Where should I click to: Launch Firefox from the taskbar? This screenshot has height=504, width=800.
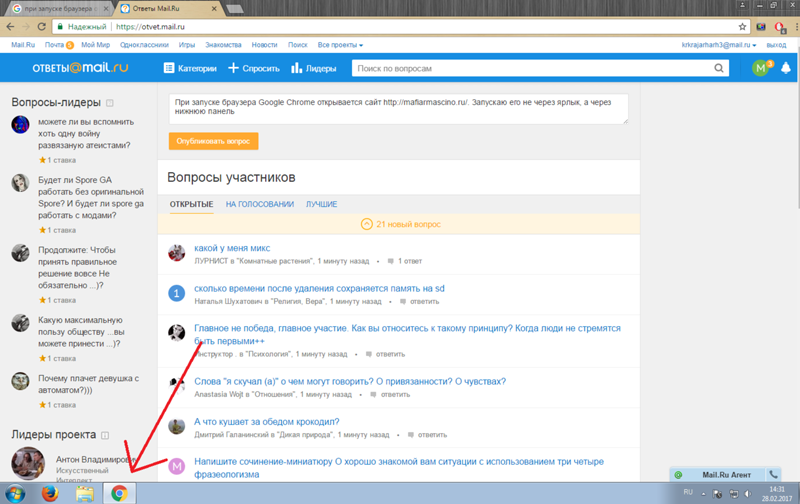pos(50,493)
